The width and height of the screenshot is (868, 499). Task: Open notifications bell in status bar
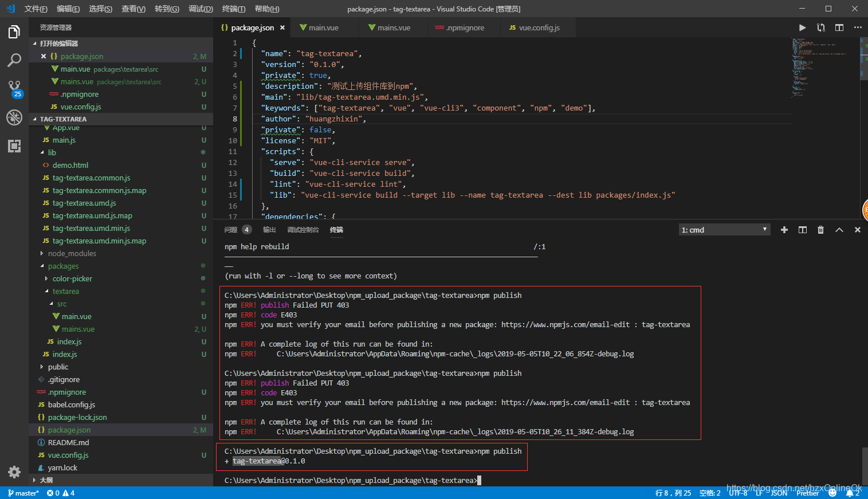coord(853,493)
